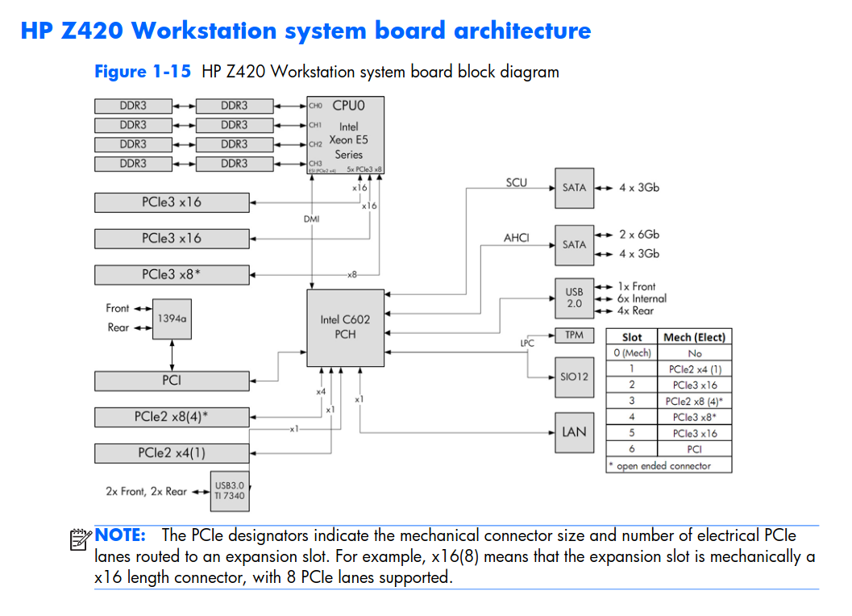
Task: Click the 'USB3.0 TI 7340' block
Action: pyautogui.click(x=230, y=491)
